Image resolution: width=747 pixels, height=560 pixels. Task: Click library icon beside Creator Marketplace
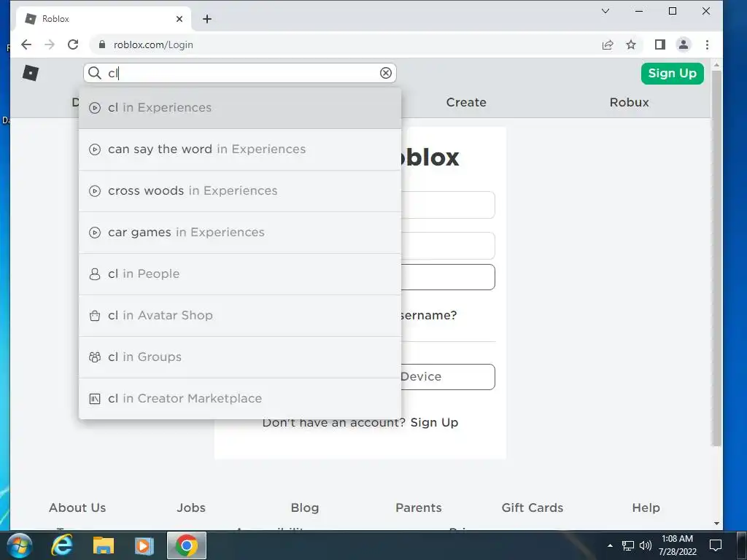pyautogui.click(x=95, y=399)
